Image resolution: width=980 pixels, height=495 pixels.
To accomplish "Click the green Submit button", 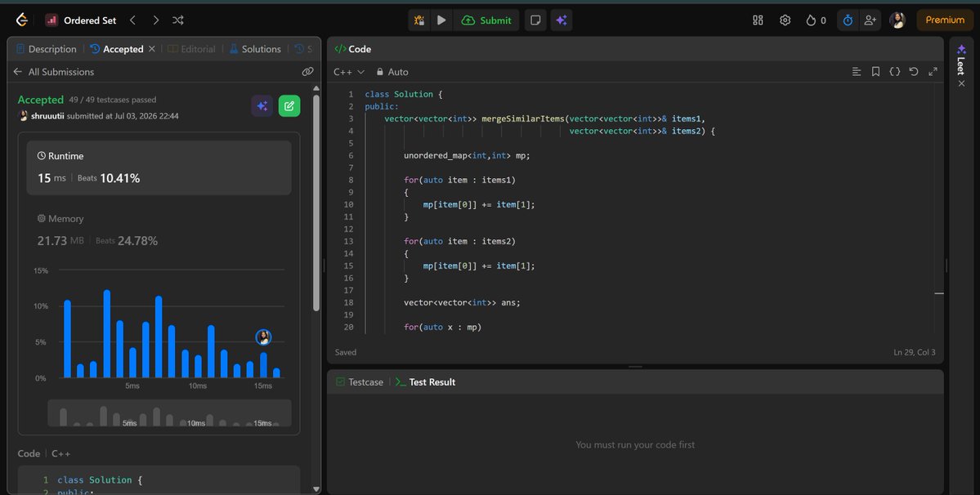I will (x=486, y=20).
